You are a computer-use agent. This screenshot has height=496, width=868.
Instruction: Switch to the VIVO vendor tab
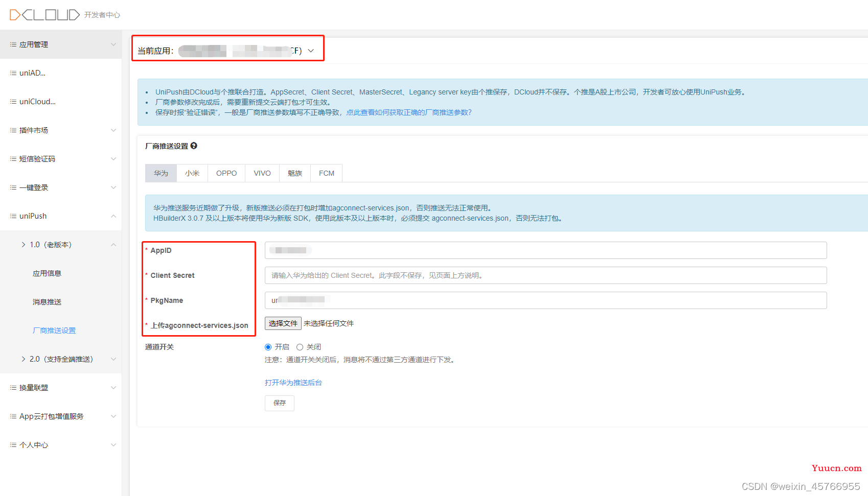[262, 173]
